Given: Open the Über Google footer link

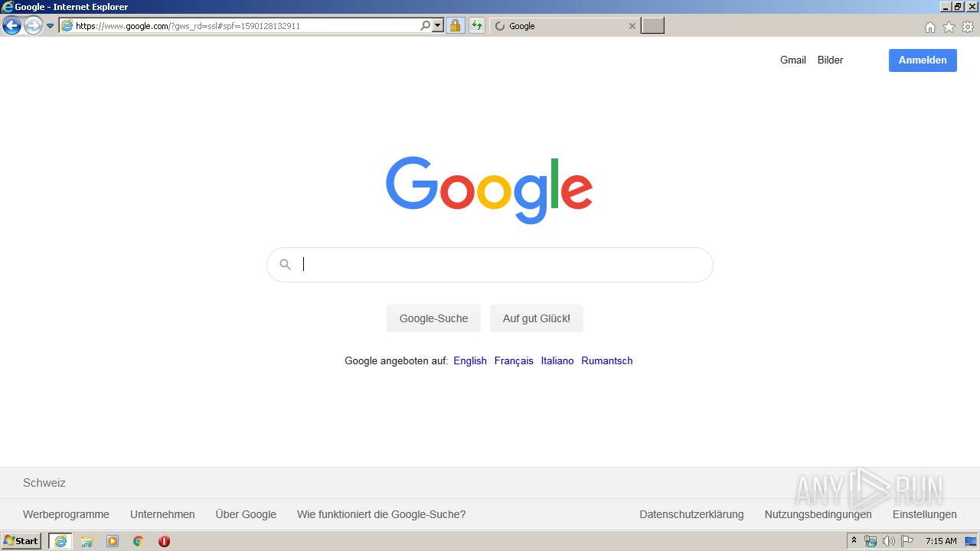Looking at the screenshot, I should point(246,514).
